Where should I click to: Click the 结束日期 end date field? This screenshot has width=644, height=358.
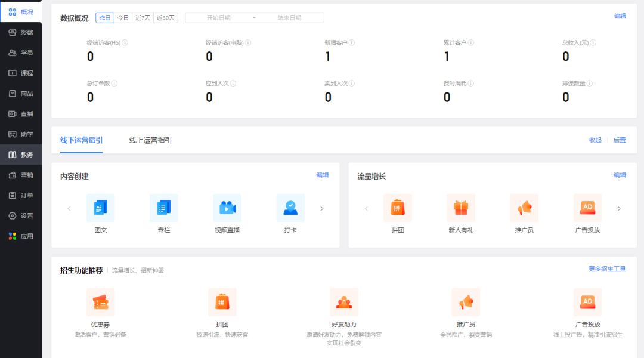coord(290,18)
